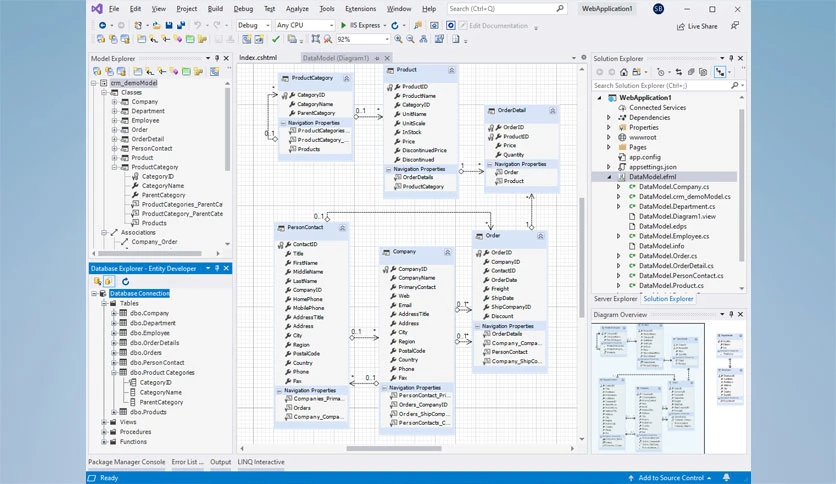This screenshot has width=836, height=484.
Task: Click the Zoom Out magnifier icon
Action: pyautogui.click(x=411, y=39)
